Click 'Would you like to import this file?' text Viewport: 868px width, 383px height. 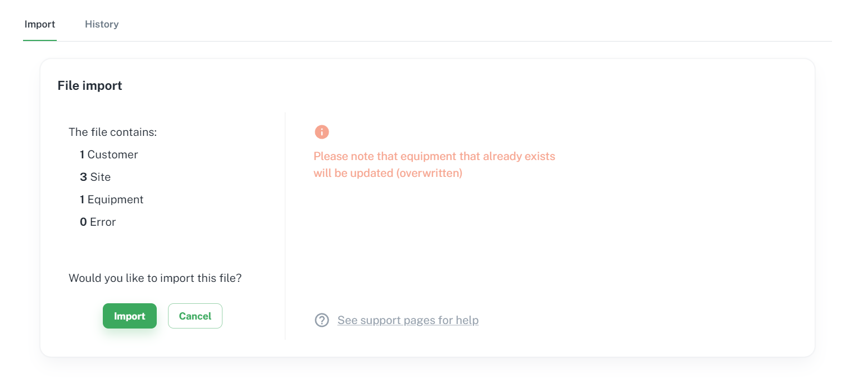[155, 278]
